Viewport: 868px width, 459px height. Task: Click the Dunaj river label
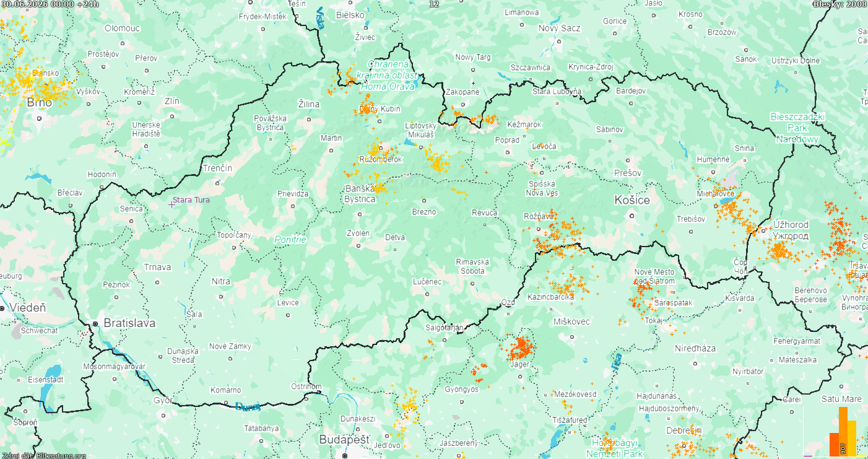pos(248,407)
